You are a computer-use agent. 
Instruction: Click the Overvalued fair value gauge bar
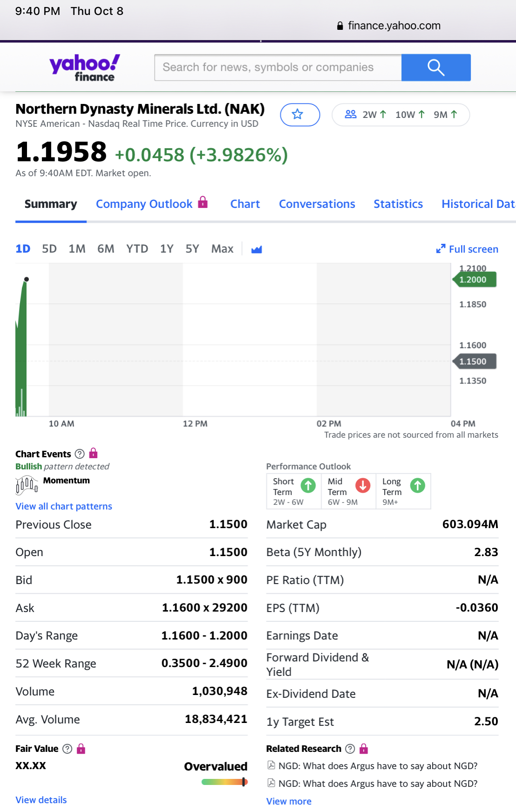tap(224, 782)
